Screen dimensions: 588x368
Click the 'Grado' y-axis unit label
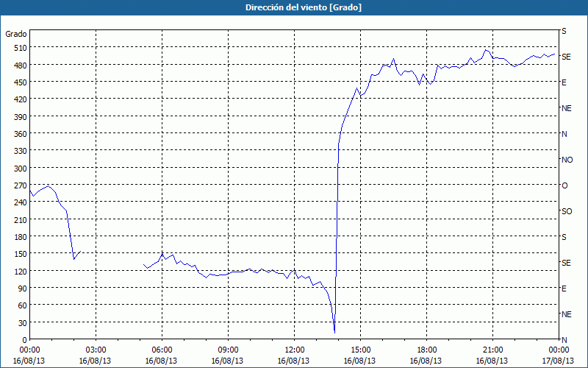coord(16,34)
